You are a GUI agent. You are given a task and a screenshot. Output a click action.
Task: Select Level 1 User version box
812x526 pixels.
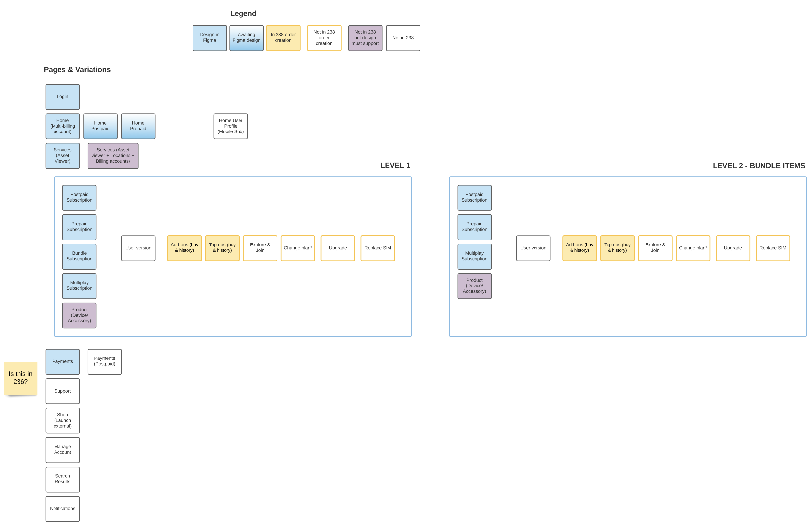click(138, 248)
